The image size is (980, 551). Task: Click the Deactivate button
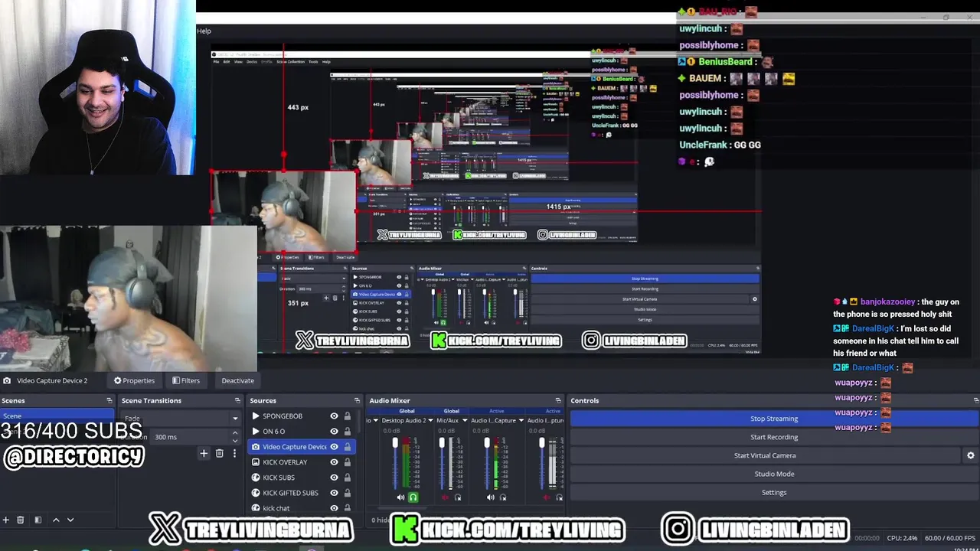(x=237, y=380)
